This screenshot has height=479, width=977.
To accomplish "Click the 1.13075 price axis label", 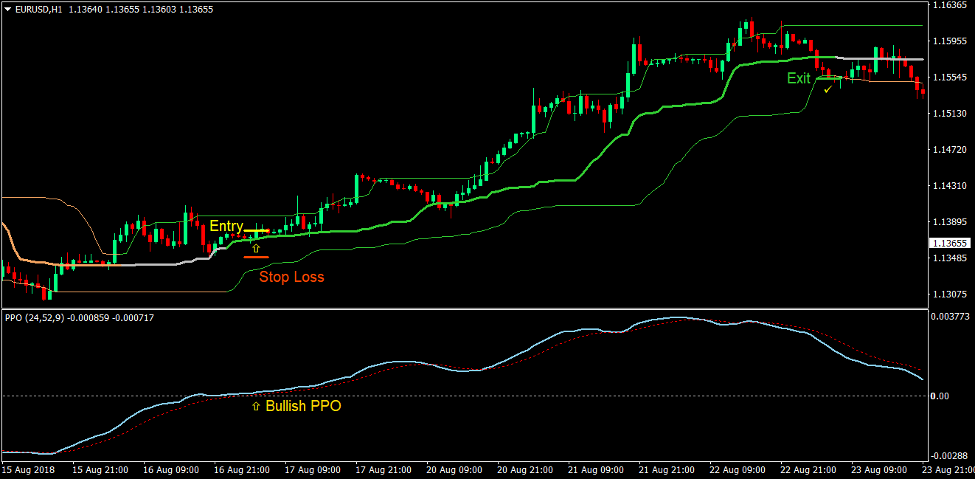I will coord(948,293).
